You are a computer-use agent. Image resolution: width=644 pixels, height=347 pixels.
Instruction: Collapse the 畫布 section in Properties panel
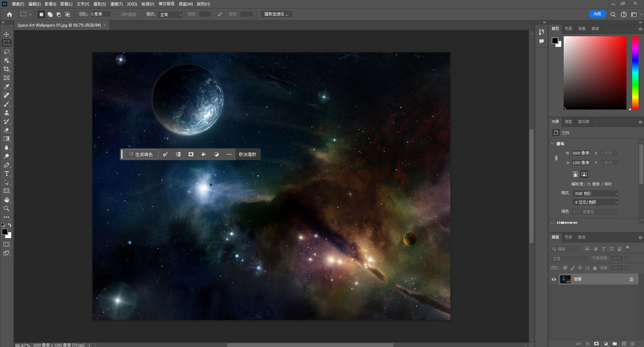pos(552,144)
